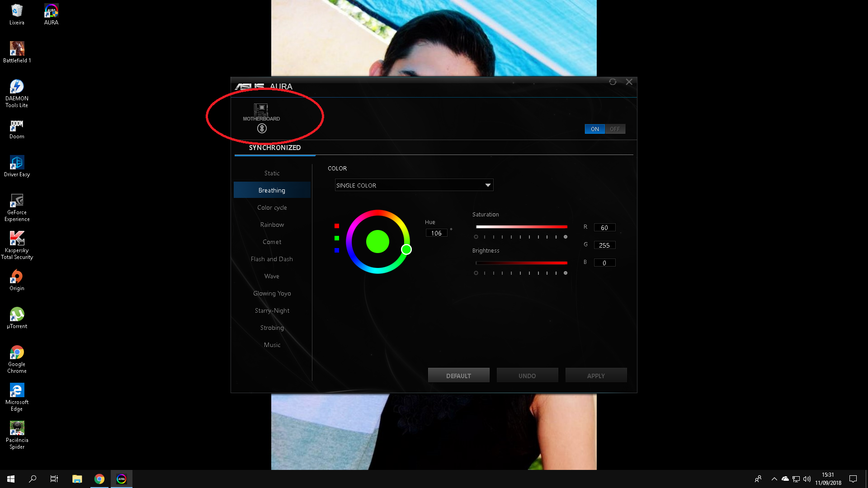Image resolution: width=868 pixels, height=488 pixels.
Task: Open the volume control in tray
Action: pos(807,479)
